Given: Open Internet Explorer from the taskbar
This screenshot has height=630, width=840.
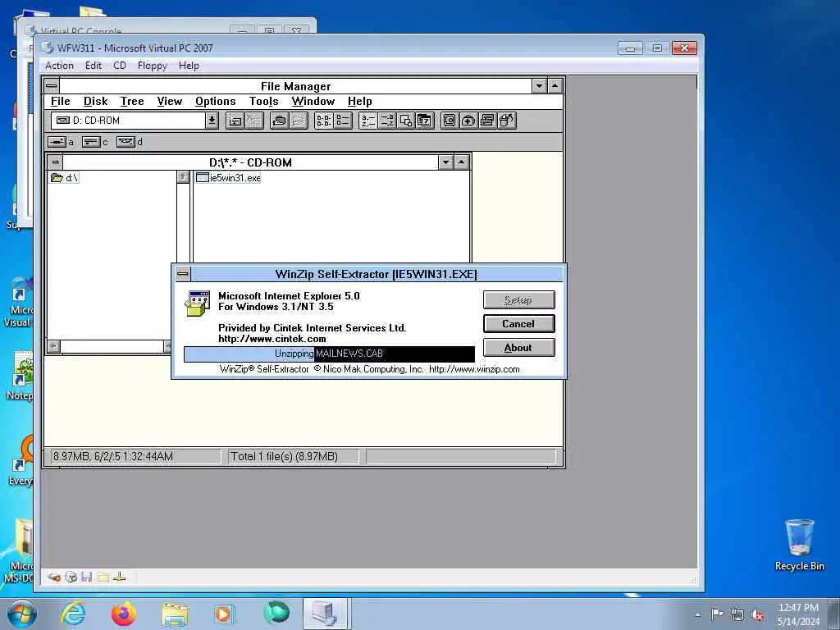Looking at the screenshot, I should coord(73,614).
